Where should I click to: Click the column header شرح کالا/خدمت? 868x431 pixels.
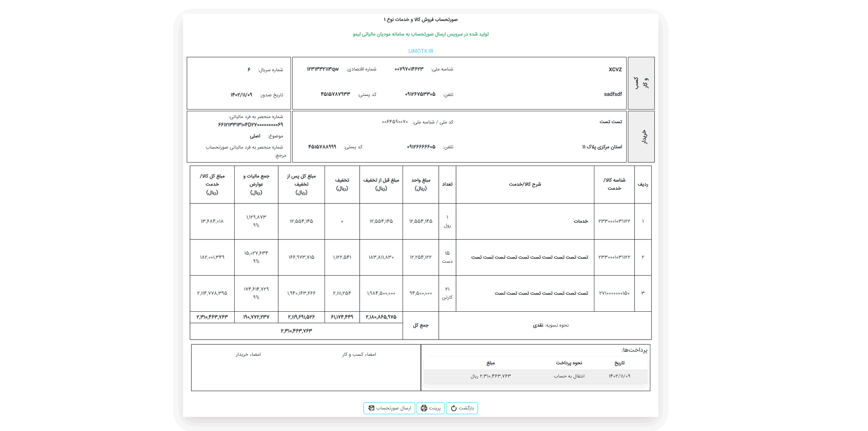point(525,184)
